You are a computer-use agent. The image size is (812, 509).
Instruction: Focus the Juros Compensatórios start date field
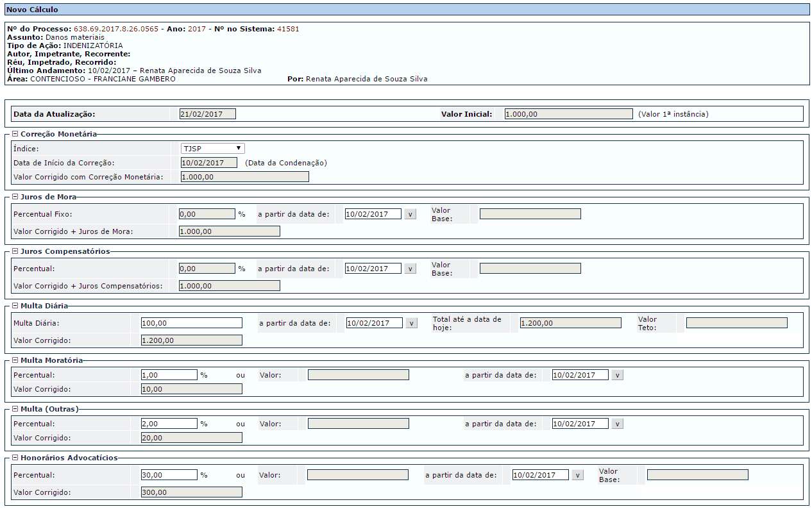(x=373, y=269)
